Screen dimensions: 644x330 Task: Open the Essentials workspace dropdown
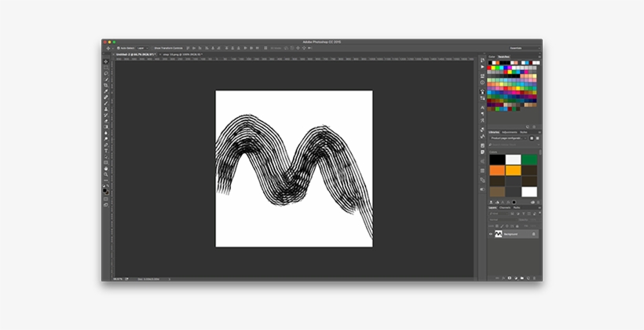(525, 48)
